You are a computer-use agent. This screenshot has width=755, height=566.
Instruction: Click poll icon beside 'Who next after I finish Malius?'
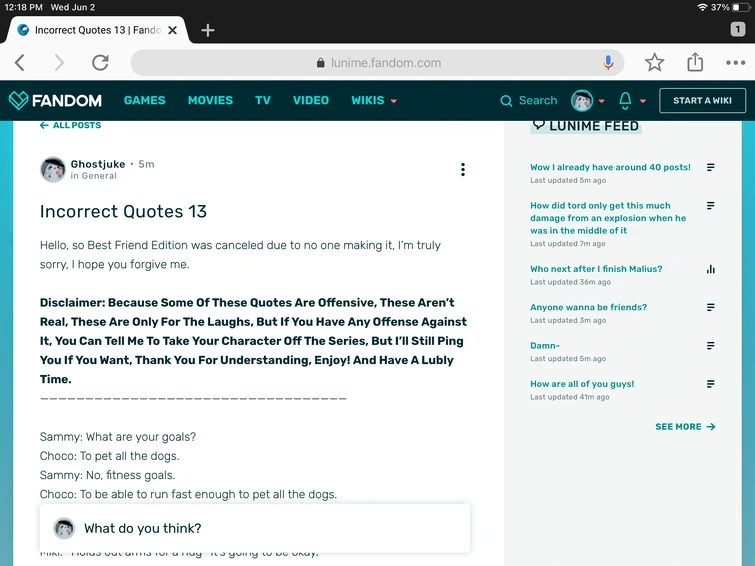pyautogui.click(x=710, y=269)
